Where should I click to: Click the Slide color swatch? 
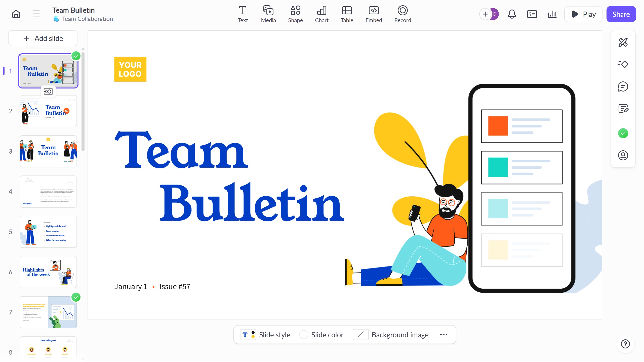pyautogui.click(x=304, y=335)
